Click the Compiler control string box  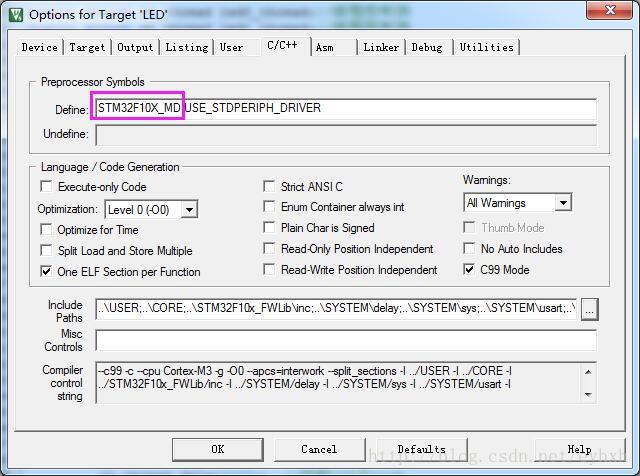(x=346, y=383)
